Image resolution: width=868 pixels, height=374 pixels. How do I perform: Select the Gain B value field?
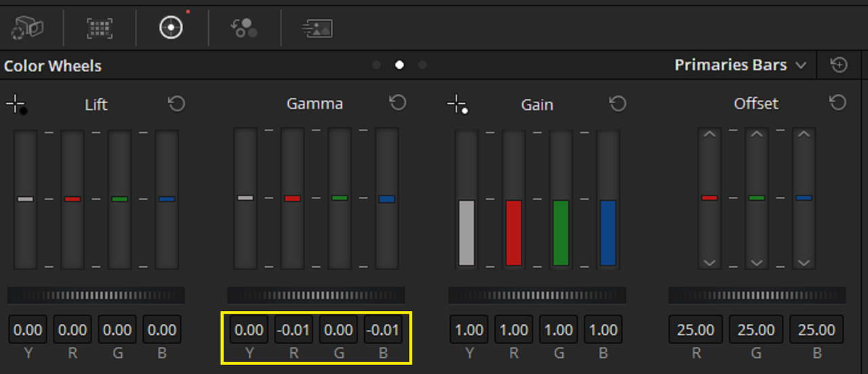pyautogui.click(x=604, y=330)
